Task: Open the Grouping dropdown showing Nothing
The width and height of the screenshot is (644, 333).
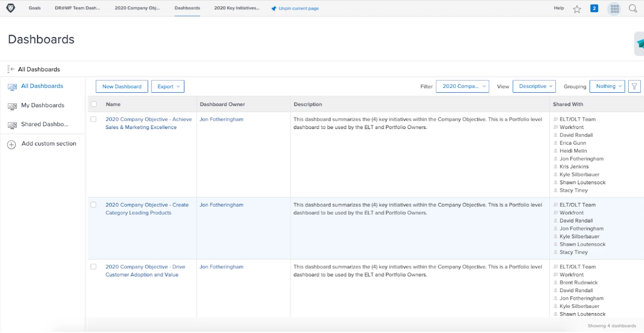Action: click(607, 87)
